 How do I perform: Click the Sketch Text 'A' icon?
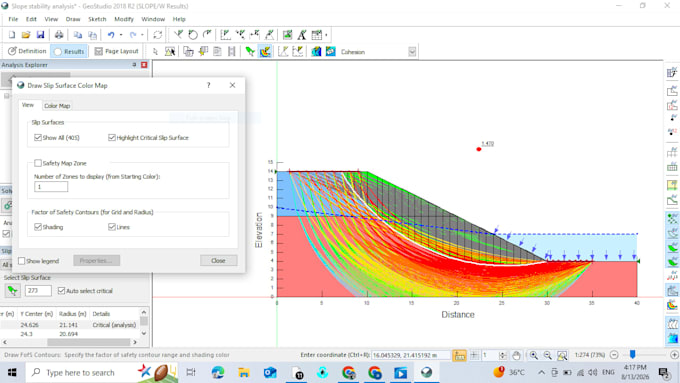[302, 35]
